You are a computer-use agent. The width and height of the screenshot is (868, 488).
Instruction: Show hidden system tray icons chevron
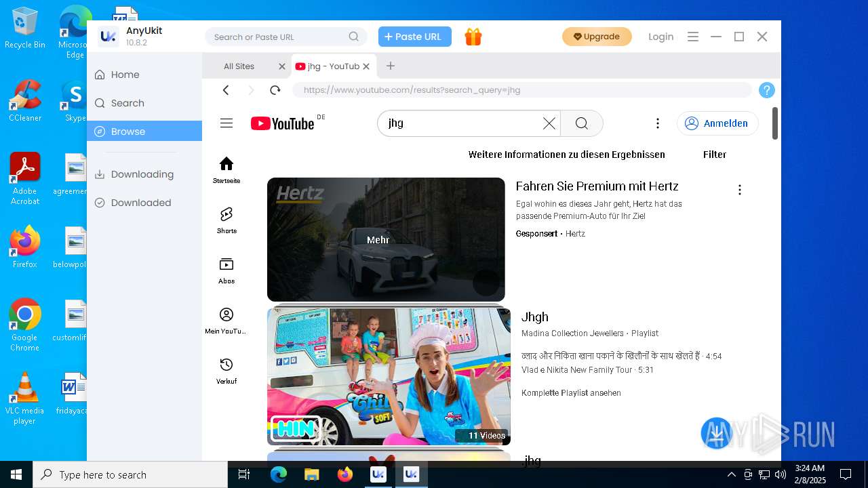click(732, 474)
